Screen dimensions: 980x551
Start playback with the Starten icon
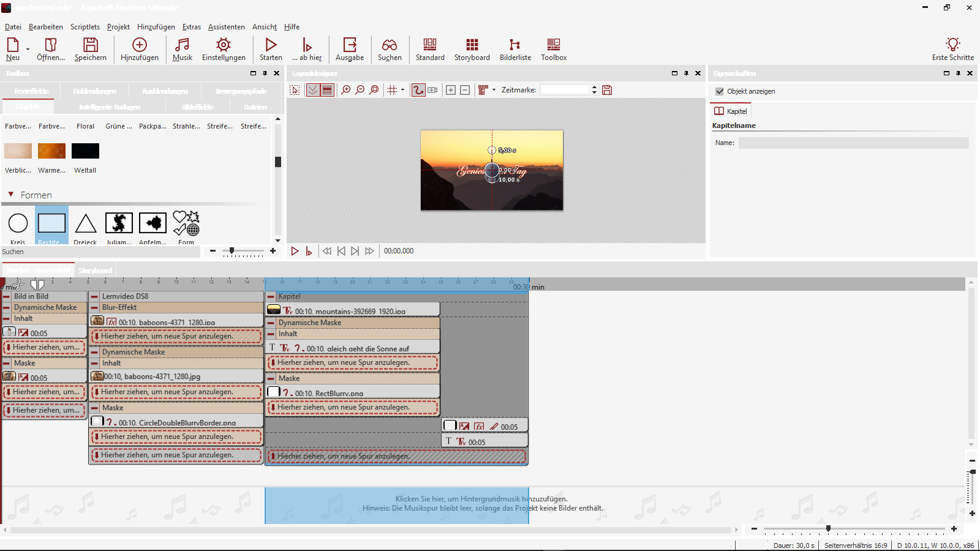(271, 49)
